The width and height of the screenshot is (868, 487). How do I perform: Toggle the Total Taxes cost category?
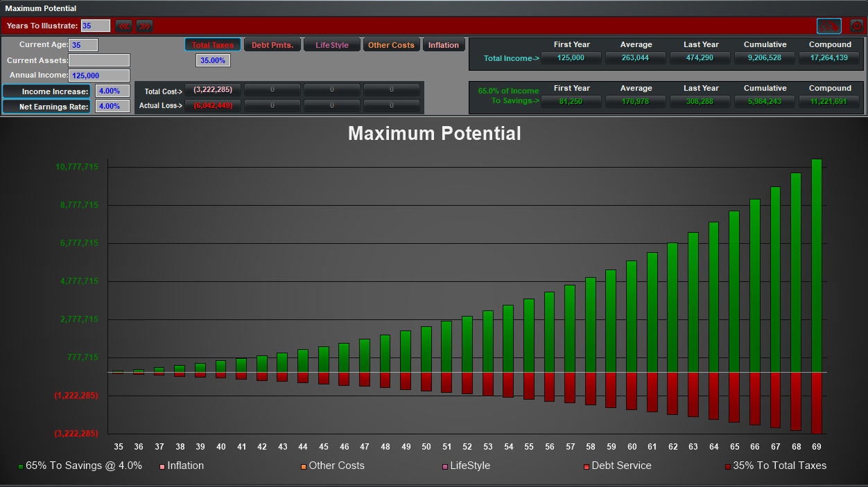pos(213,45)
